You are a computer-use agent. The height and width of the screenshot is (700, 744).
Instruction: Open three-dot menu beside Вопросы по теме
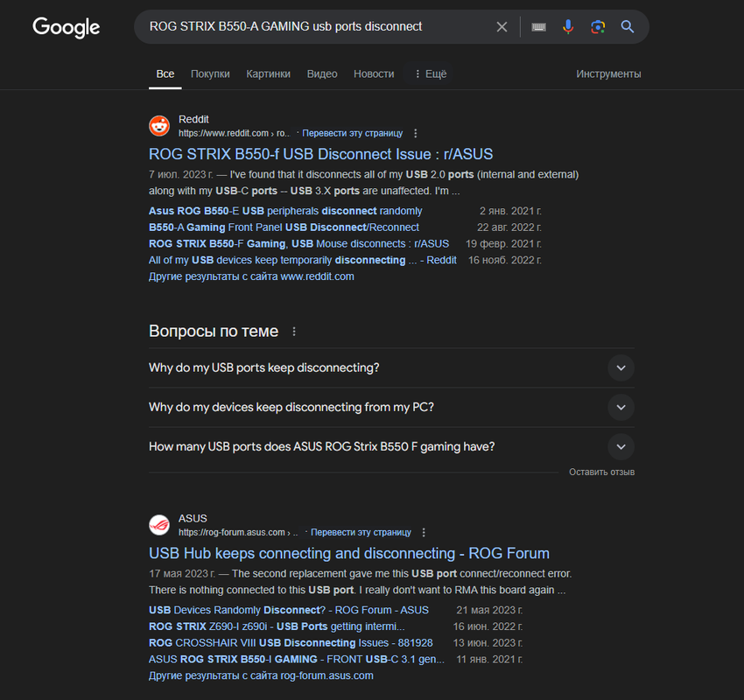[294, 332]
